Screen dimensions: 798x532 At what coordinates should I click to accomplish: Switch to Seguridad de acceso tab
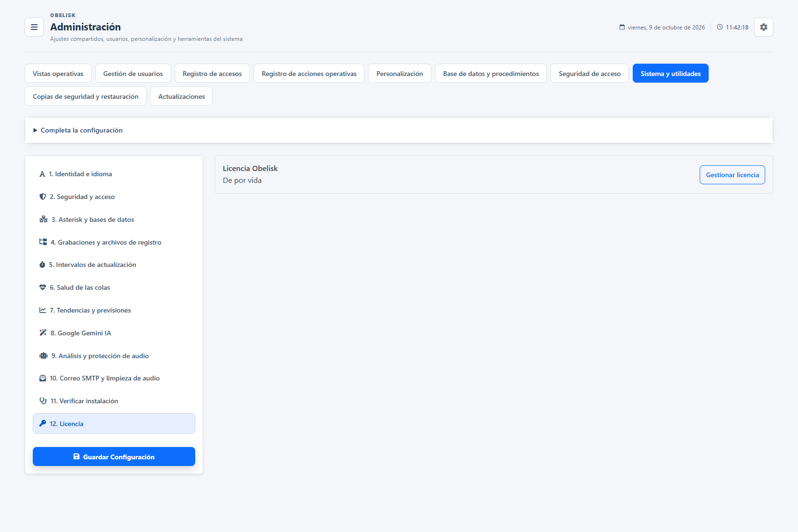(x=589, y=74)
